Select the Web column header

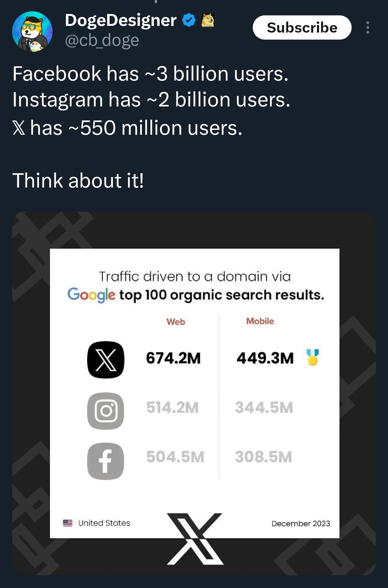coord(176,322)
